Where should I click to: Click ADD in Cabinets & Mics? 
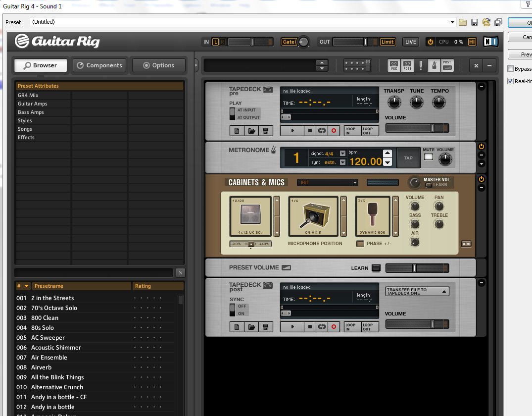467,244
